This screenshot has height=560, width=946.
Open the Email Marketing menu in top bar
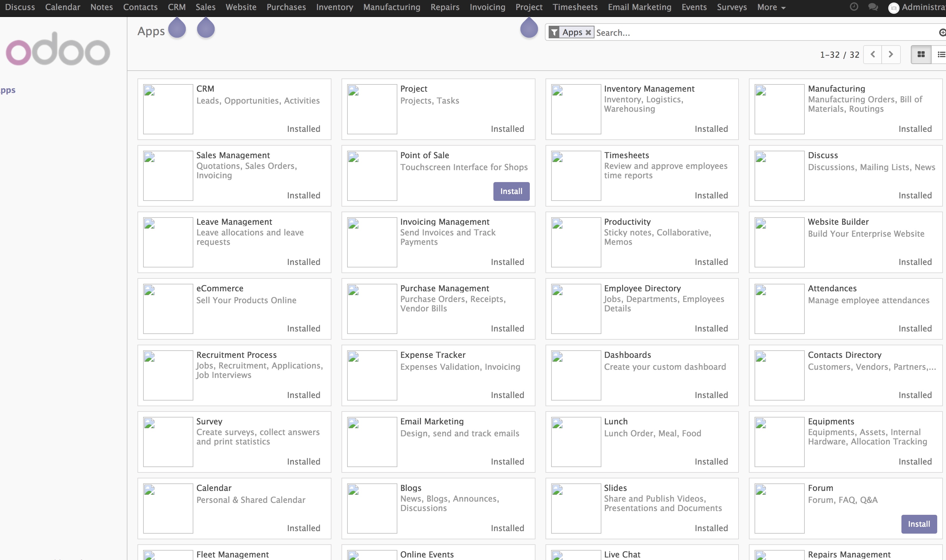[639, 7]
